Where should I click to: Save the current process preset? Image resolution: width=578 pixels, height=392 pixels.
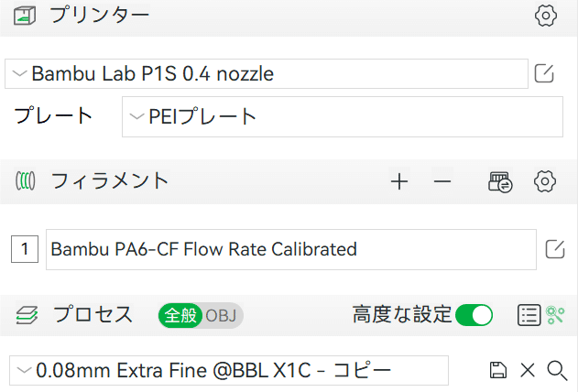pyautogui.click(x=498, y=370)
